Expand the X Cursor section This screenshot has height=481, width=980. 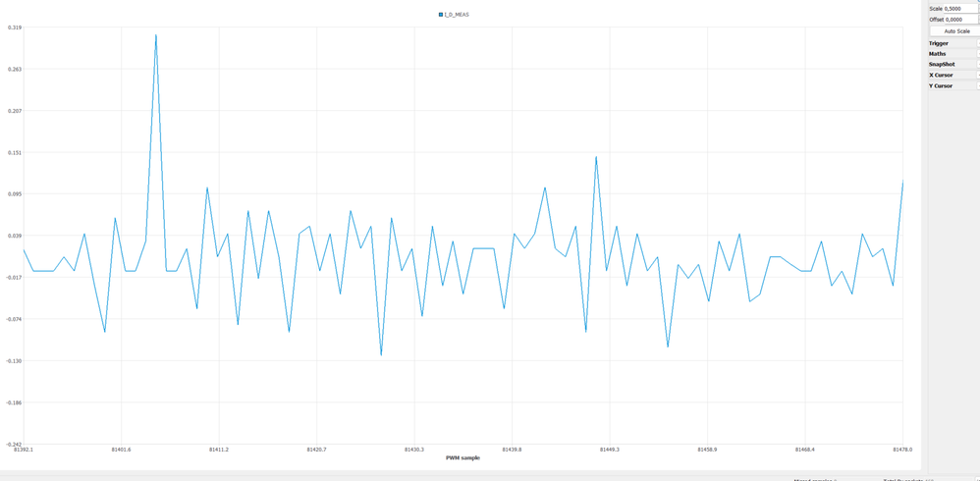[953, 75]
